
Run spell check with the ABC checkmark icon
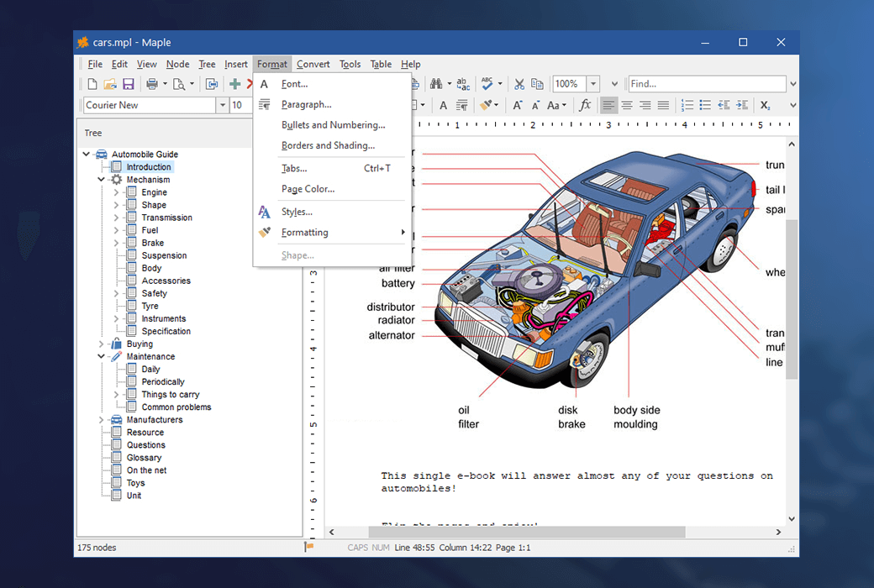pos(487,84)
